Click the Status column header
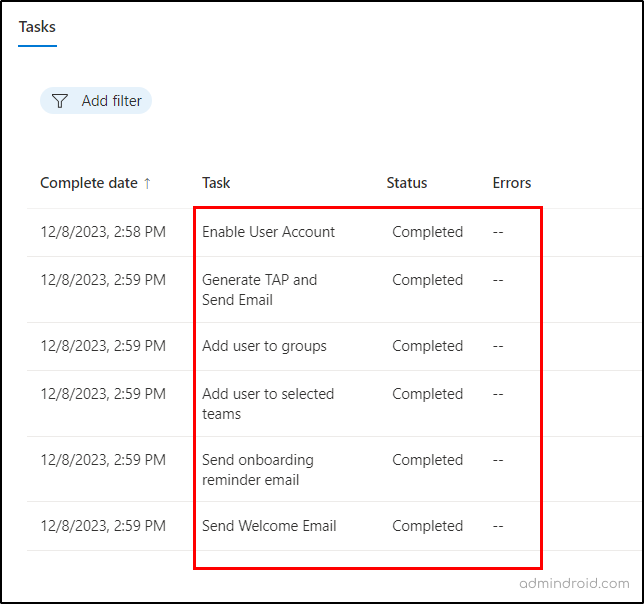This screenshot has height=604, width=644. [x=406, y=183]
